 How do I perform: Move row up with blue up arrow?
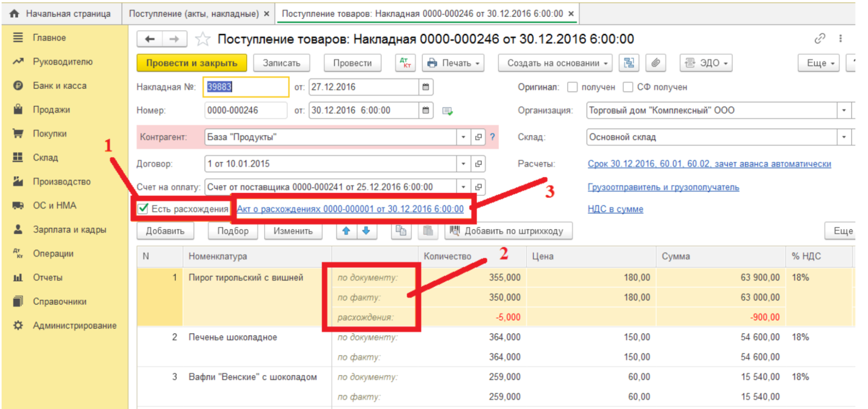coord(346,231)
